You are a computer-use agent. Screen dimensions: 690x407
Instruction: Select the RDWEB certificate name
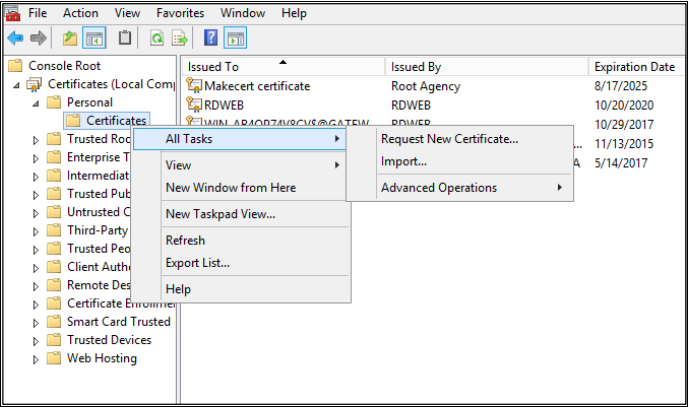coord(224,105)
